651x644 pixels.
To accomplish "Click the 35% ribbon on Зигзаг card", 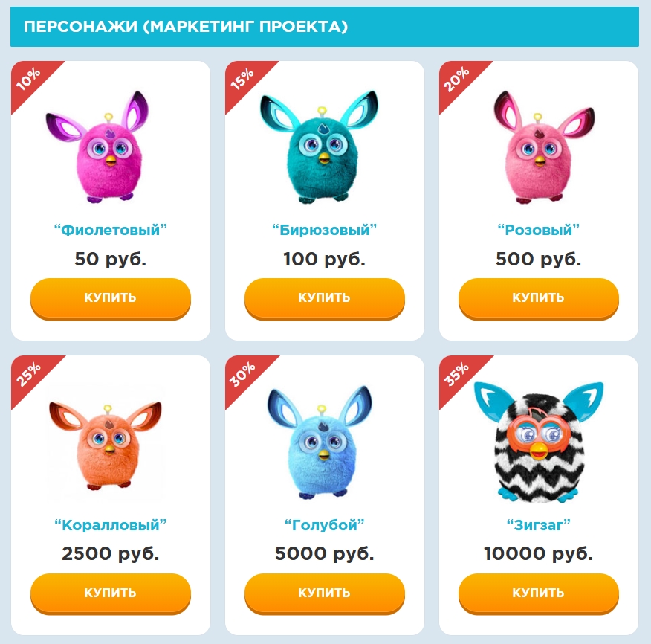I will (458, 375).
